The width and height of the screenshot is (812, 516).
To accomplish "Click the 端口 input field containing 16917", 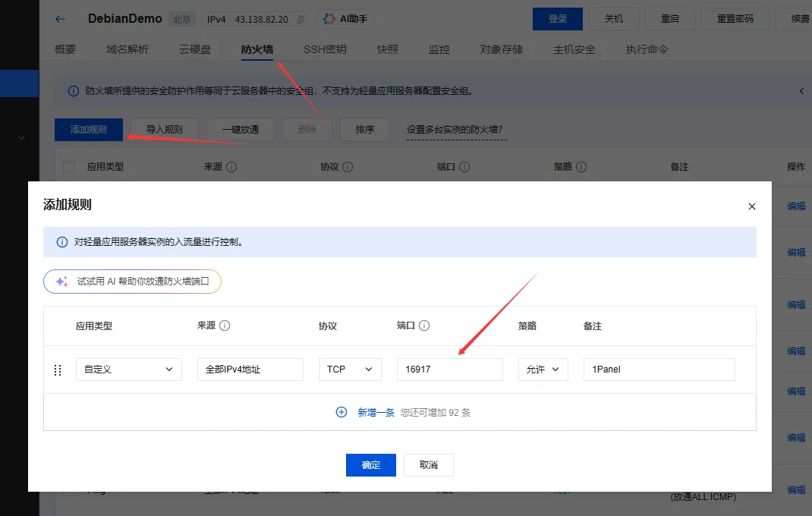I will click(449, 370).
